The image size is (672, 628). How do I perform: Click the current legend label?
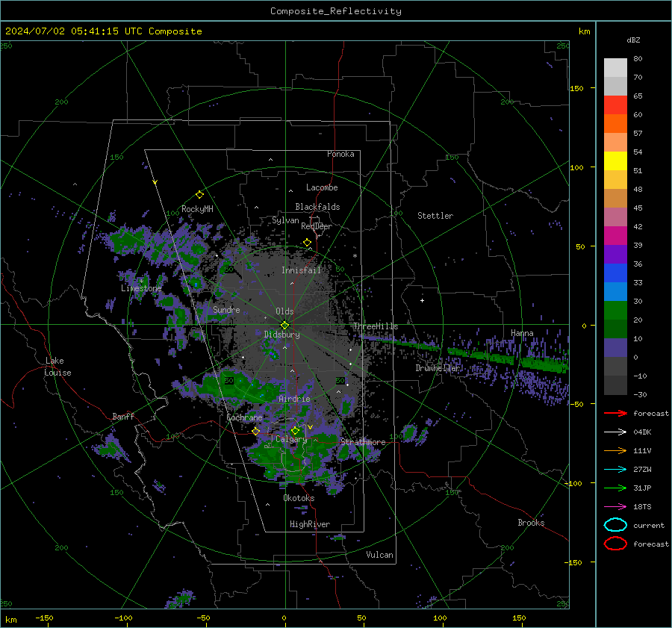click(649, 525)
